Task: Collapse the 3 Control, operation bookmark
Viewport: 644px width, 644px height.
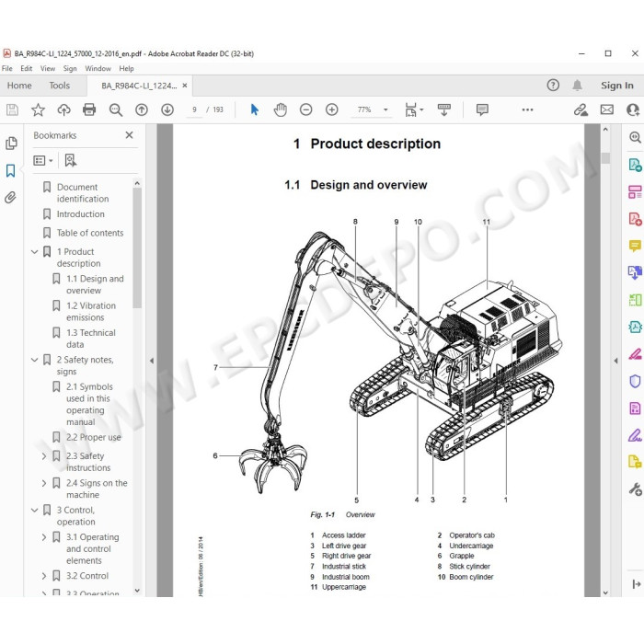Action: coord(35,510)
